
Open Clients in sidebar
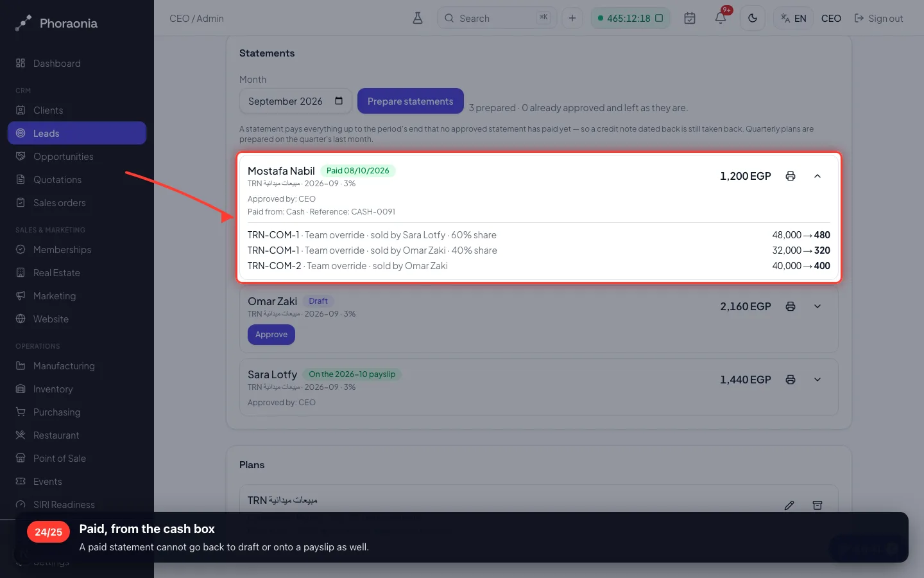(77, 110)
